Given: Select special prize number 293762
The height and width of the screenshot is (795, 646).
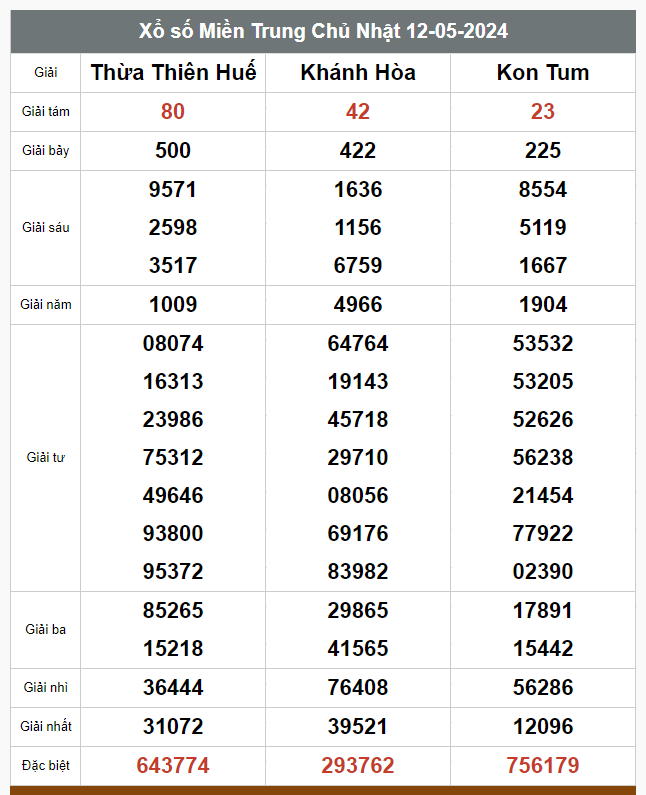Looking at the screenshot, I should pyautogui.click(x=358, y=766).
